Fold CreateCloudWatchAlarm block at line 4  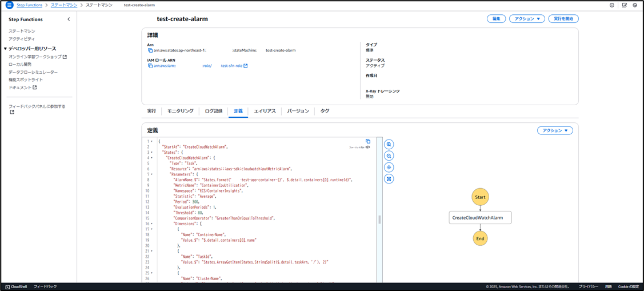pos(151,158)
